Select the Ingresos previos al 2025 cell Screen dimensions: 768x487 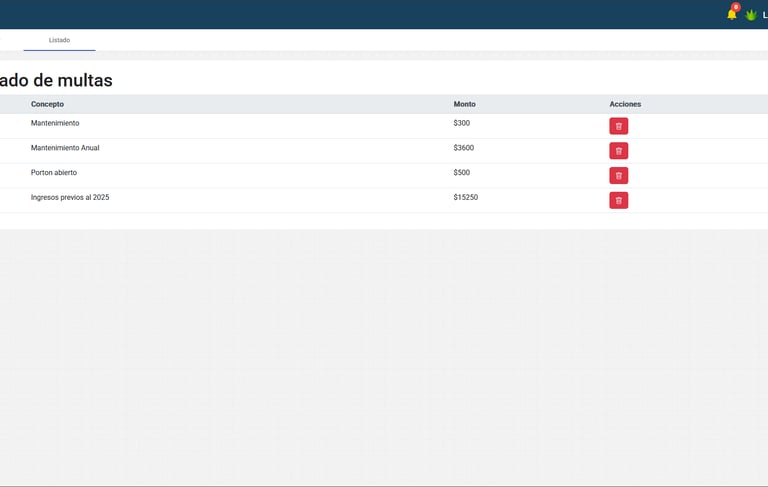point(70,197)
